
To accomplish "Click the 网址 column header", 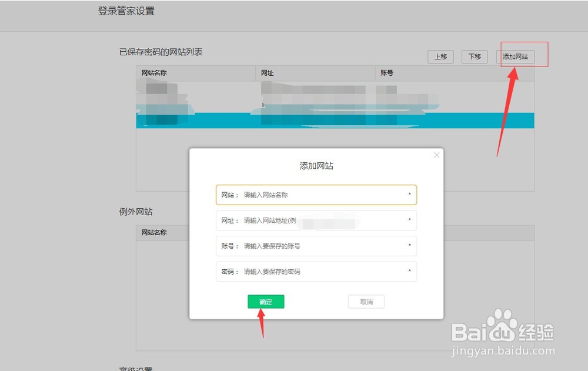I will 266,73.
